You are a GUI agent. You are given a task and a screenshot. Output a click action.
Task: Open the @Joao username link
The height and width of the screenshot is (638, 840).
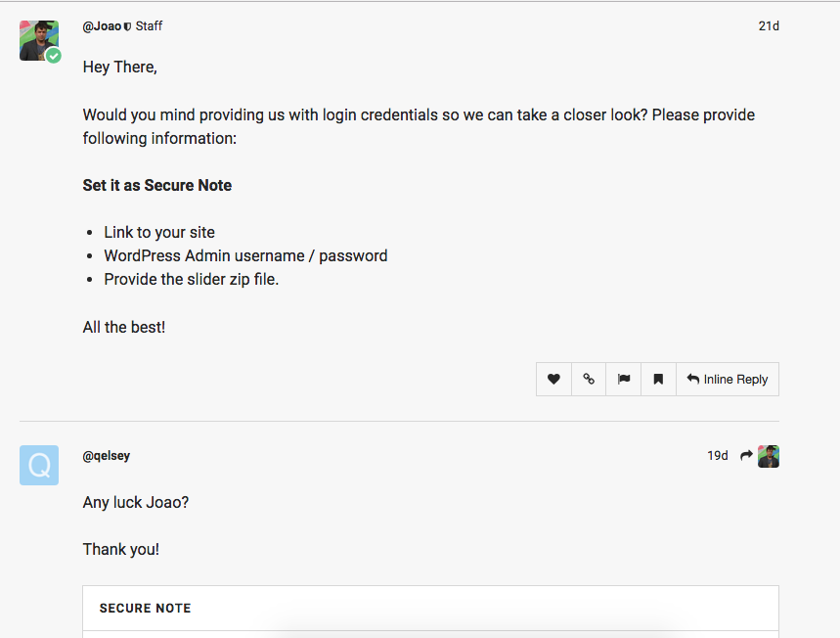pos(102,26)
